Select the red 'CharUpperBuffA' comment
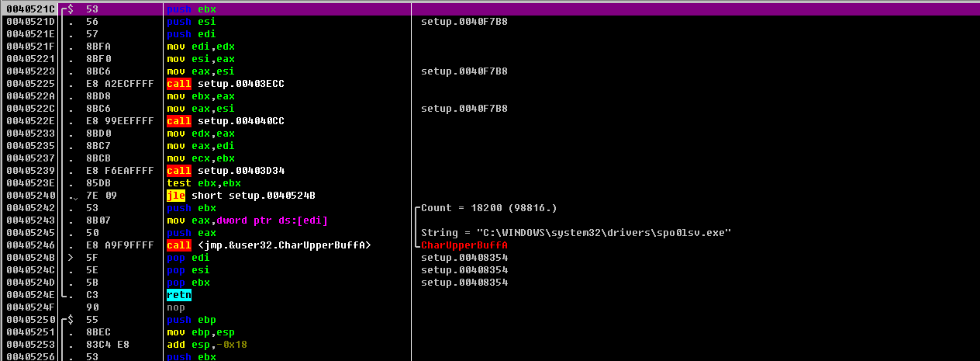This screenshot has height=361, width=980. tap(464, 245)
